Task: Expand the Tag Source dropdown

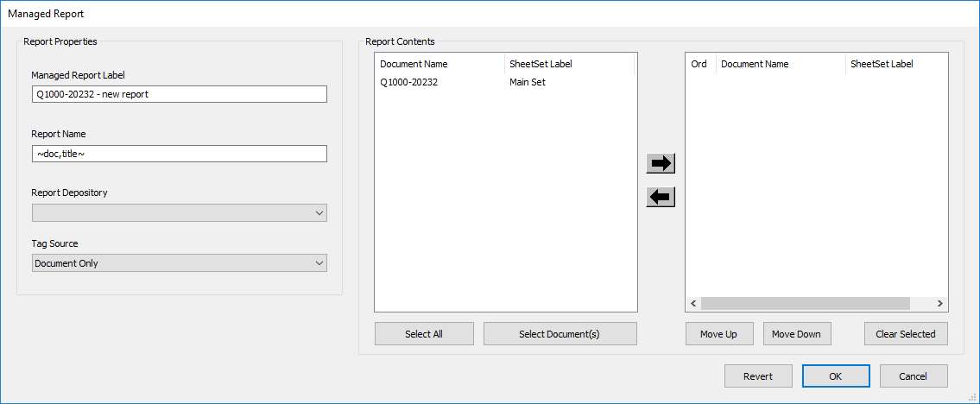Action: (180, 263)
